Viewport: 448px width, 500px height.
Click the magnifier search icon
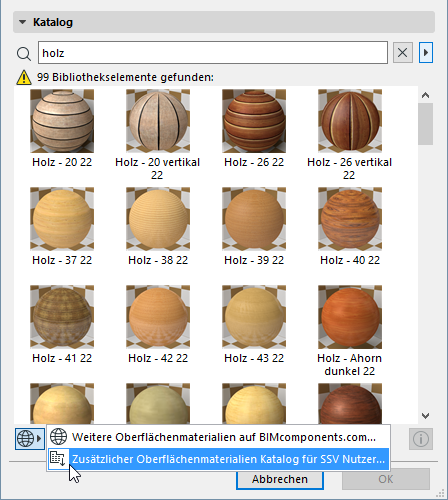point(24,53)
